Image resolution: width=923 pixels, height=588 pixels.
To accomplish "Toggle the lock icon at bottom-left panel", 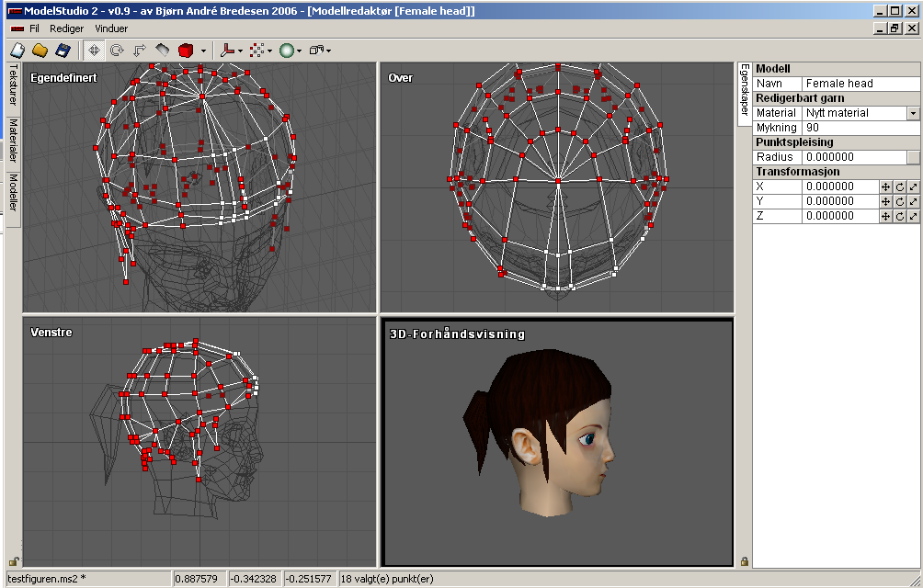I will (x=13, y=561).
